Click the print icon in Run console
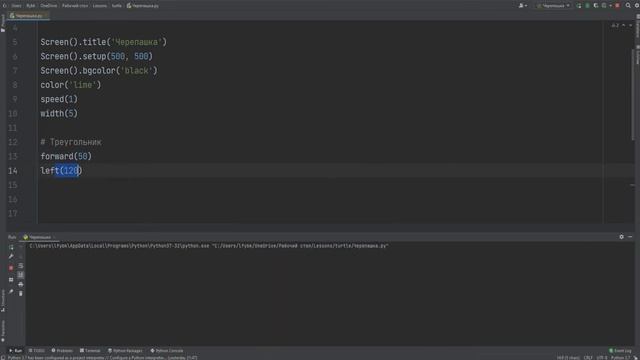This screenshot has width=640, height=360. 21,284
